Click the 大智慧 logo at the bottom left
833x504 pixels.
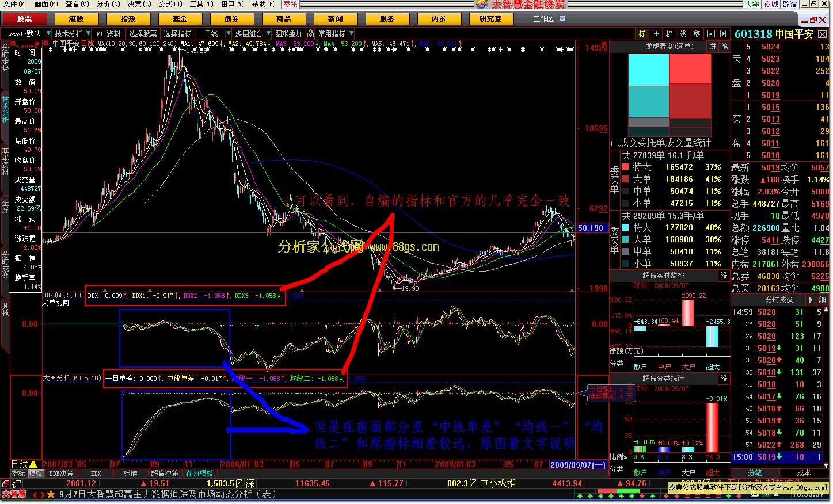point(14,494)
